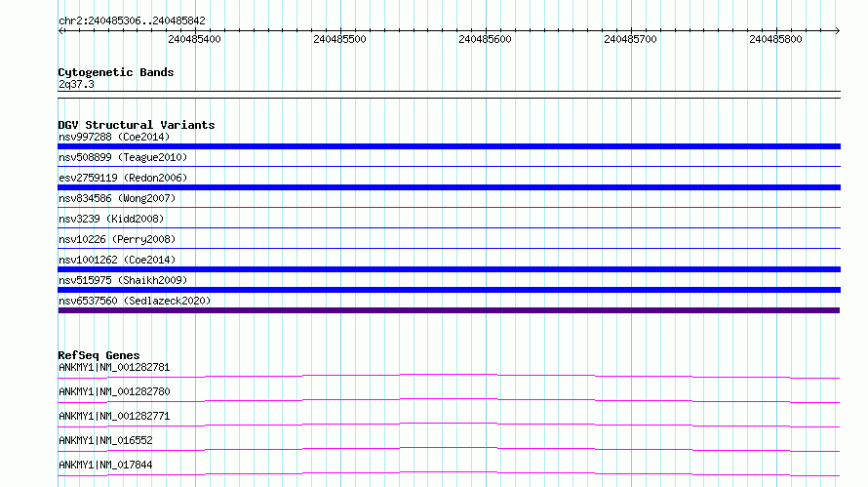This screenshot has height=487, width=868.
Task: Click the left arrow of the ruler
Action: 61,30
